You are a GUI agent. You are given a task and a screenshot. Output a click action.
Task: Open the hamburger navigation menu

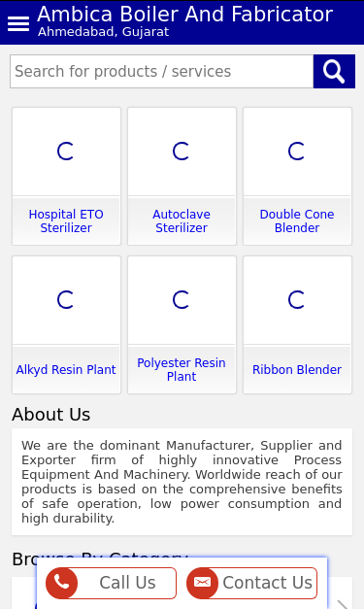[x=18, y=24]
